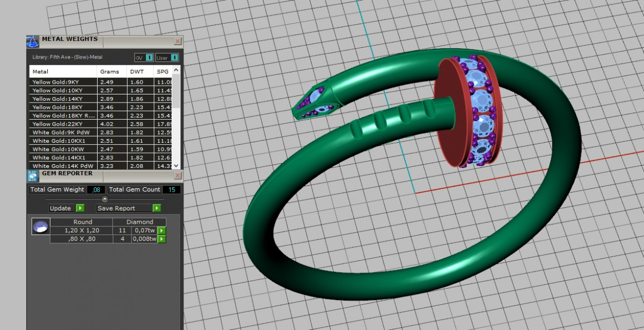This screenshot has height=330, width=644.
Task: Click the Save Report button
Action: click(128, 208)
